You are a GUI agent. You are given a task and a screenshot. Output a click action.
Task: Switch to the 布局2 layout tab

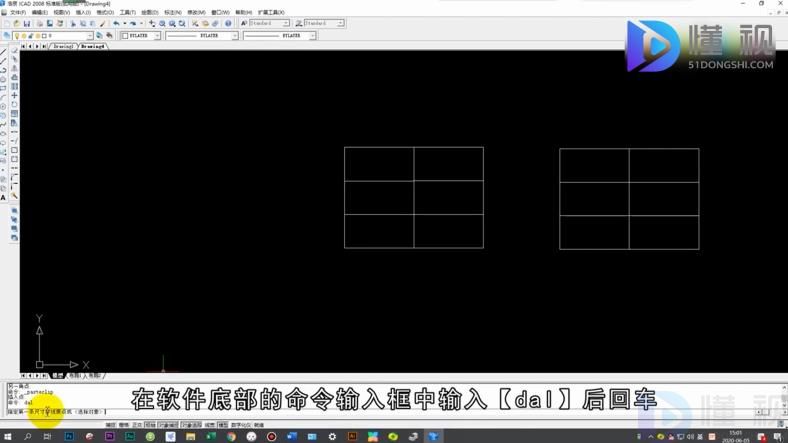coord(94,376)
